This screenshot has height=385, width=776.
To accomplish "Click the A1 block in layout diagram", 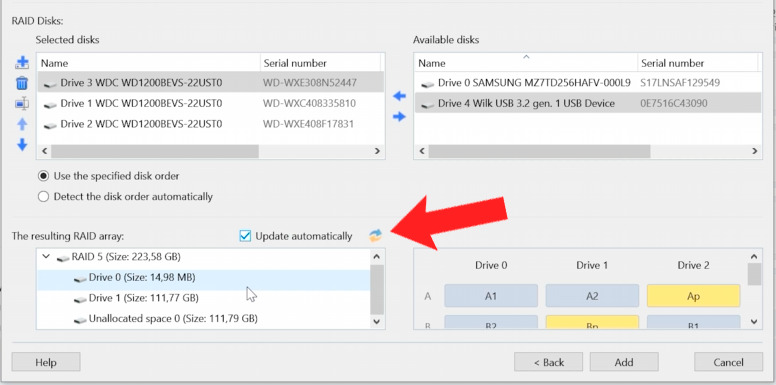I will 491,296.
